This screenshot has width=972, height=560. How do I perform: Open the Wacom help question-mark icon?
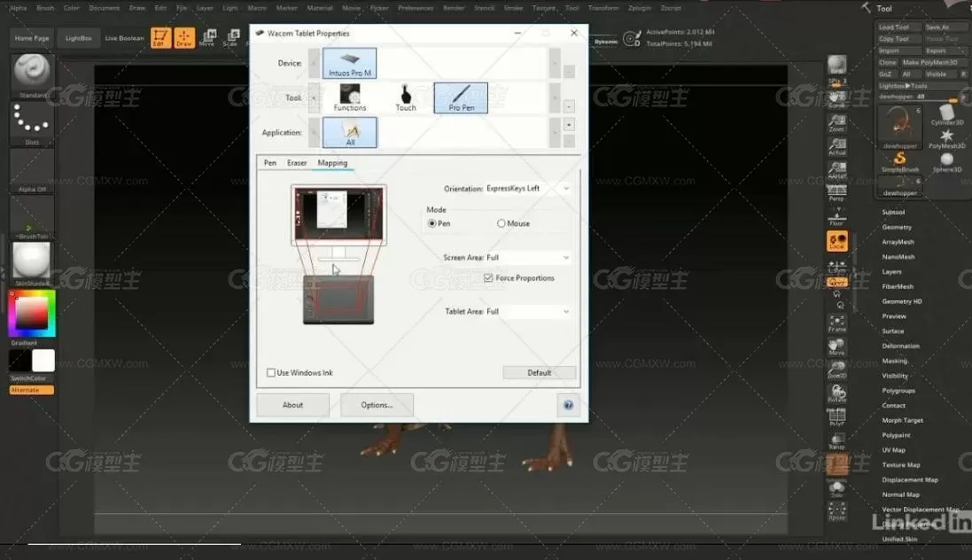click(x=569, y=406)
